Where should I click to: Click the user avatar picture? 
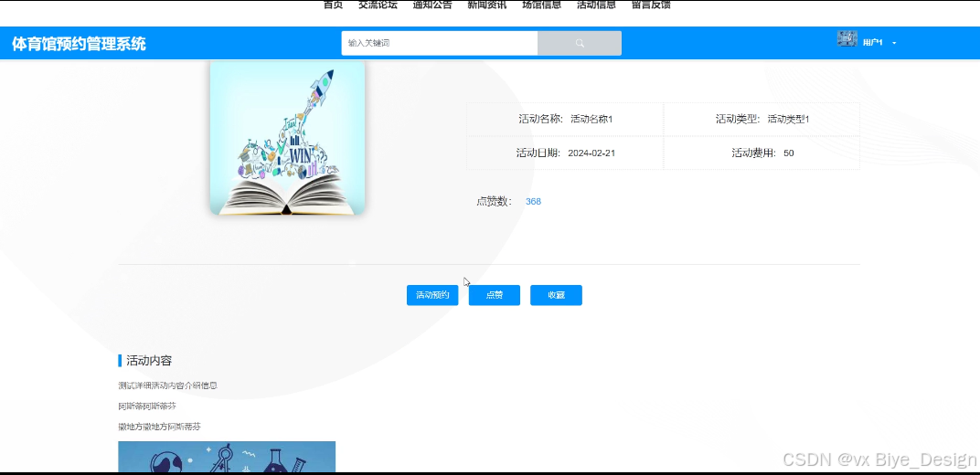(x=847, y=38)
